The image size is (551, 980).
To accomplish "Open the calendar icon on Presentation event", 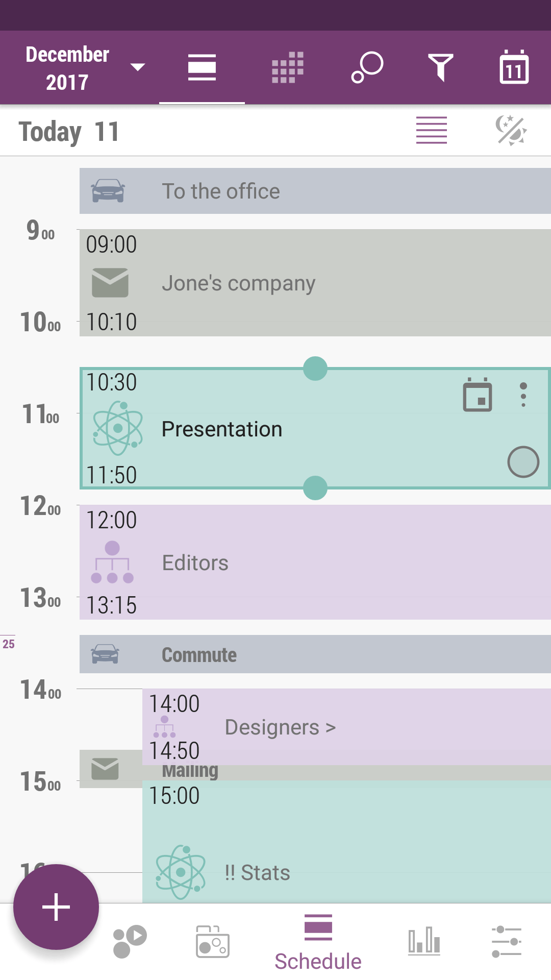I will (x=478, y=395).
